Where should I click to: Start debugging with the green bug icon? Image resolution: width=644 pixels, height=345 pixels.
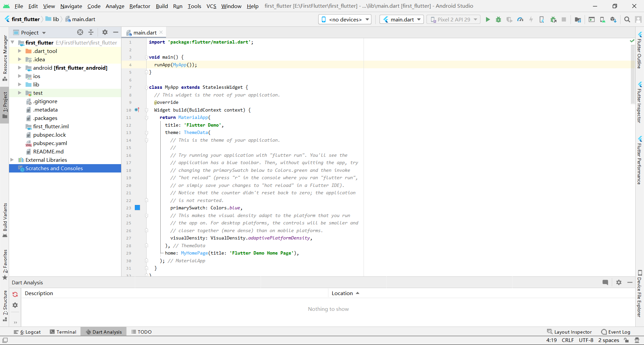pyautogui.click(x=498, y=19)
